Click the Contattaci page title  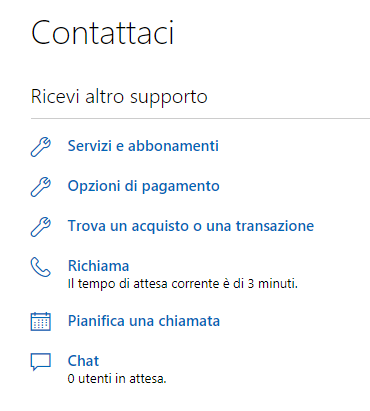[103, 32]
